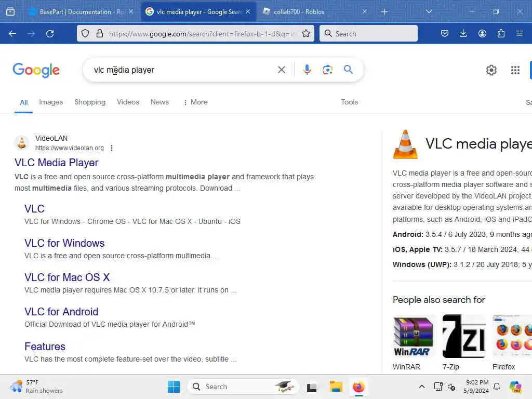
Task: View site security padlock info
Action: click(100, 33)
